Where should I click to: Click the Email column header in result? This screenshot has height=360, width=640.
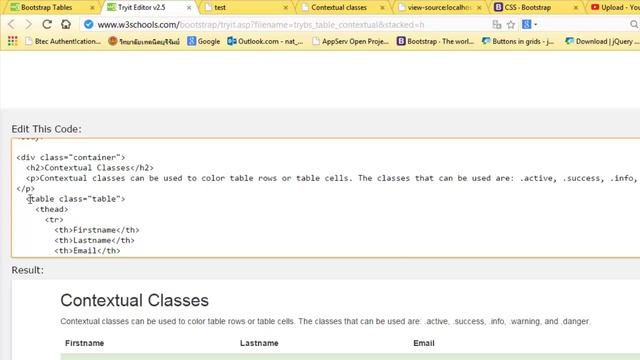click(424, 343)
